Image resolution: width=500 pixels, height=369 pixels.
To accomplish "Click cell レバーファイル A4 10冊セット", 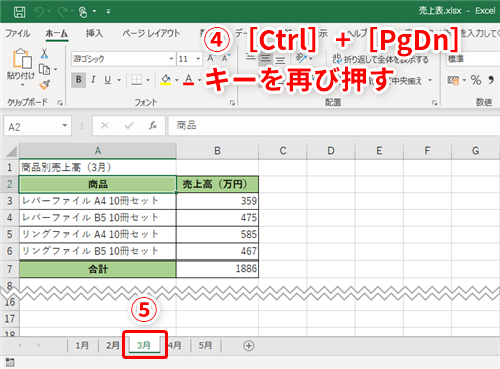I will 98,201.
